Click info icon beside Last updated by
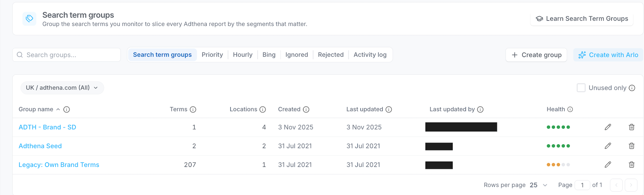 480,109
